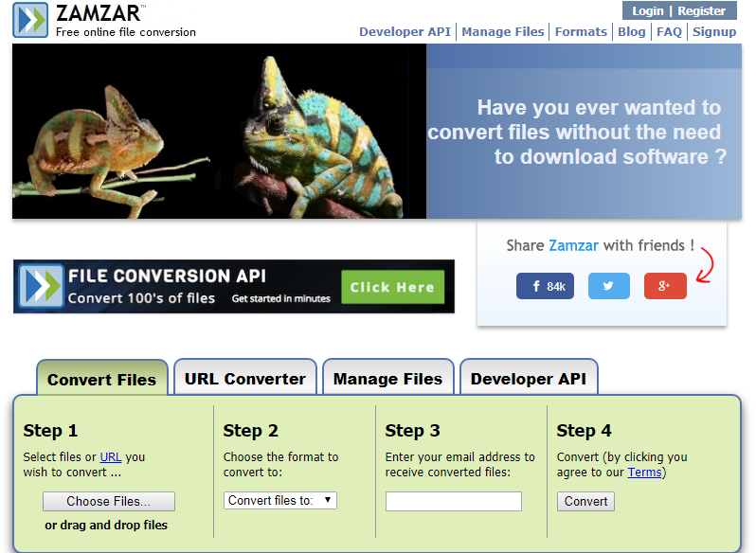
Task: Click the URL link in Step 1
Action: click(111, 456)
